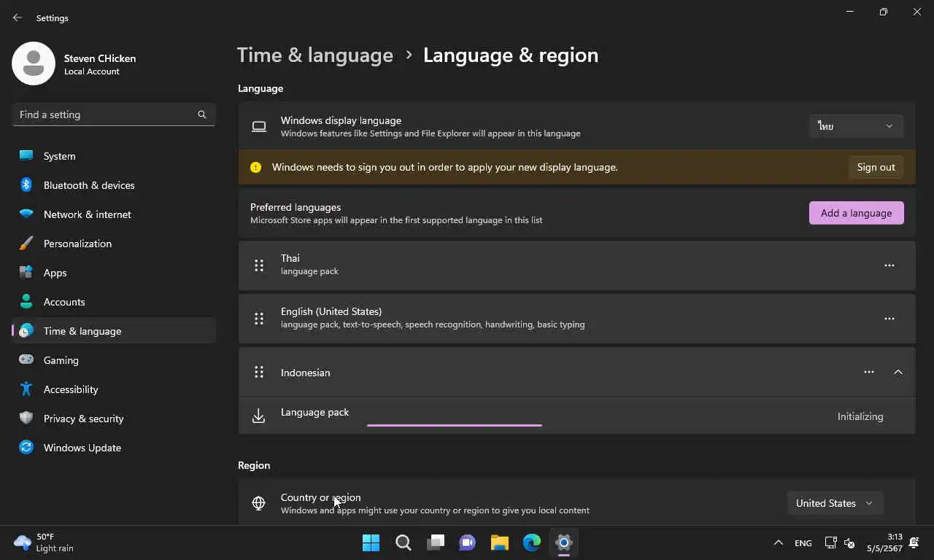Click the muted volume icon in tray
The image size is (934, 560).
pyautogui.click(x=849, y=542)
